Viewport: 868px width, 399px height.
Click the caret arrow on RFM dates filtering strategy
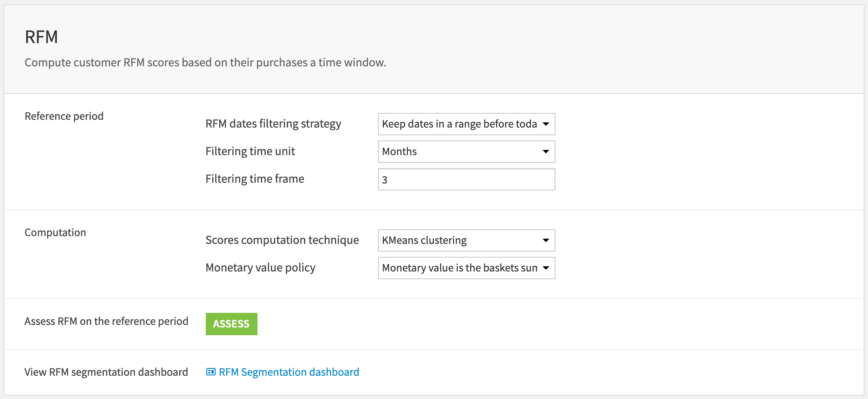point(546,124)
